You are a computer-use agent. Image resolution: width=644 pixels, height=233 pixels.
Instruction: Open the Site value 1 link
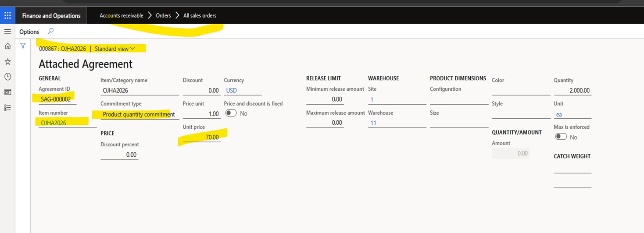[x=372, y=99]
